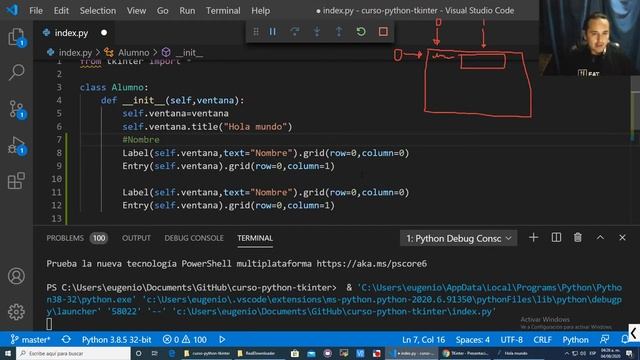Select Python 3.8.5 32-bit interpreter
Image resolution: width=640 pixels, height=360 pixels.
[116, 340]
